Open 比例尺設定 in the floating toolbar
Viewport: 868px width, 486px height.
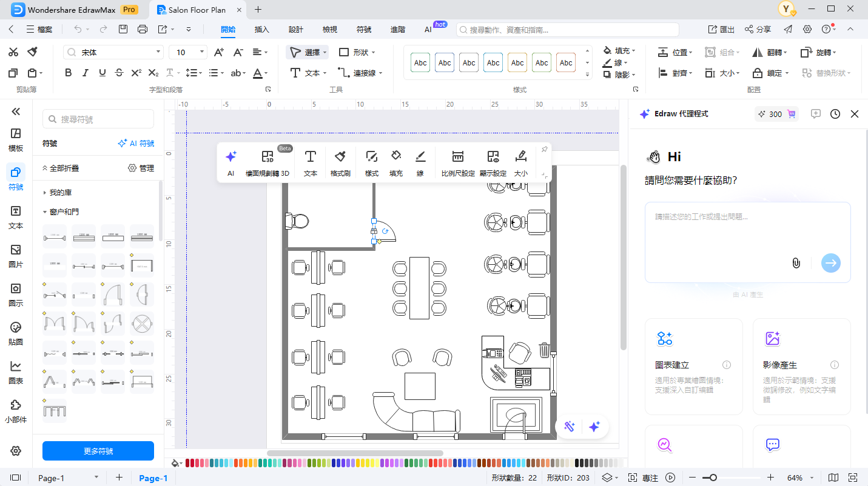458,164
